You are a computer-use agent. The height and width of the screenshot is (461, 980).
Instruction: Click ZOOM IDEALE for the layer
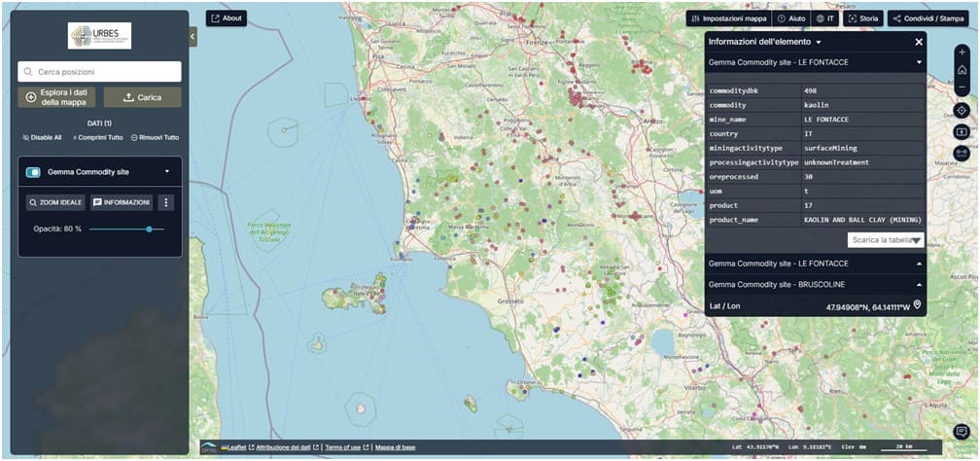click(x=55, y=202)
